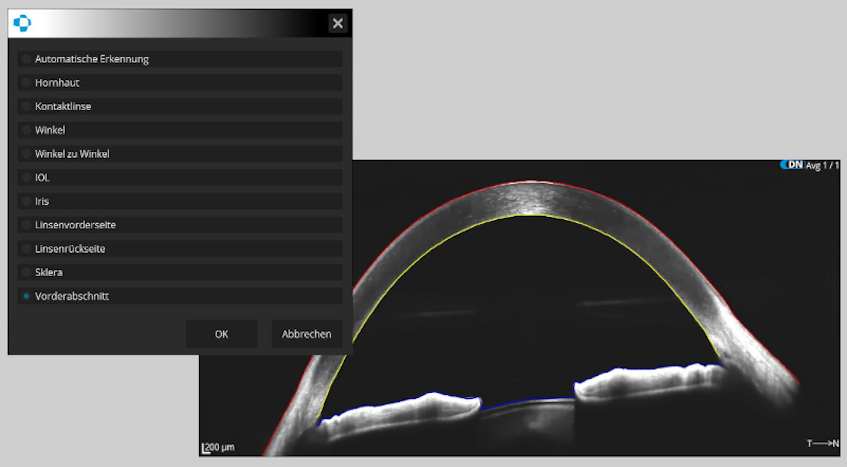The image size is (847, 467).
Task: Pick the Winkel zu Winkel option
Action: pos(180,154)
